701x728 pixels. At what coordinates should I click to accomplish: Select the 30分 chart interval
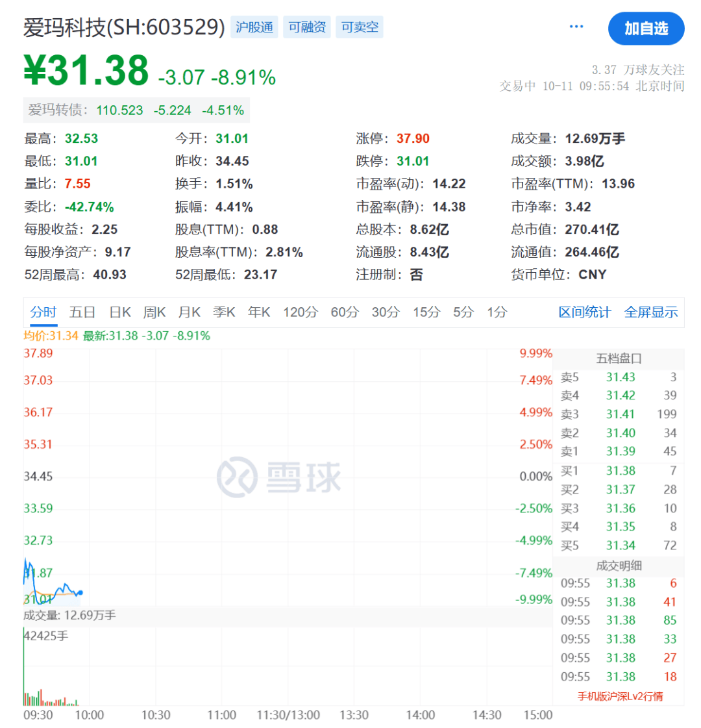point(386,312)
